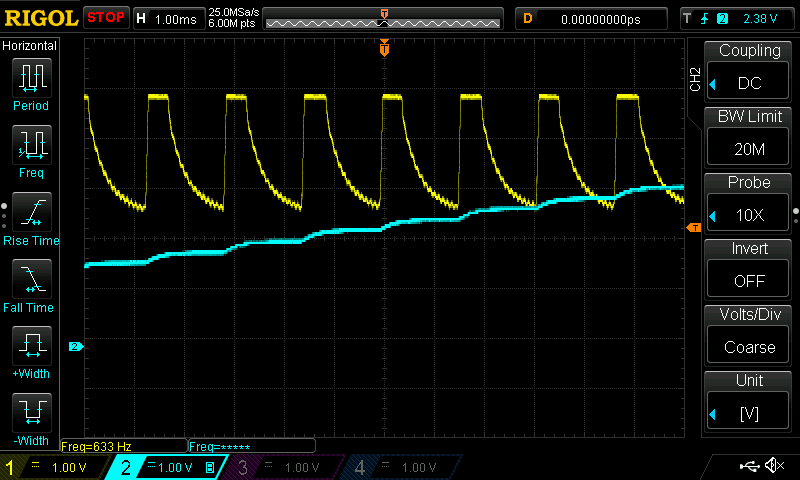Click the channel 2 bandwidth limit B icon

coord(210,467)
